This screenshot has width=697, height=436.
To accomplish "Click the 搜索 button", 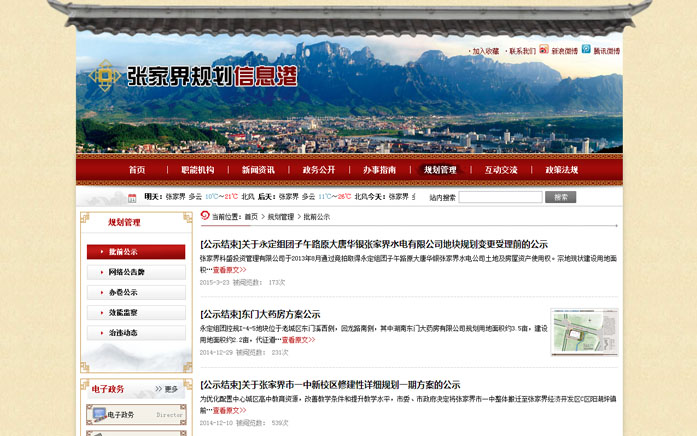I will [561, 197].
